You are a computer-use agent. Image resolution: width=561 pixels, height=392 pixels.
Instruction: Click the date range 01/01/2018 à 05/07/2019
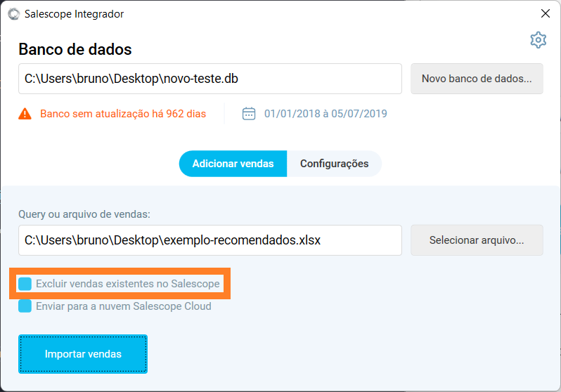pos(325,114)
